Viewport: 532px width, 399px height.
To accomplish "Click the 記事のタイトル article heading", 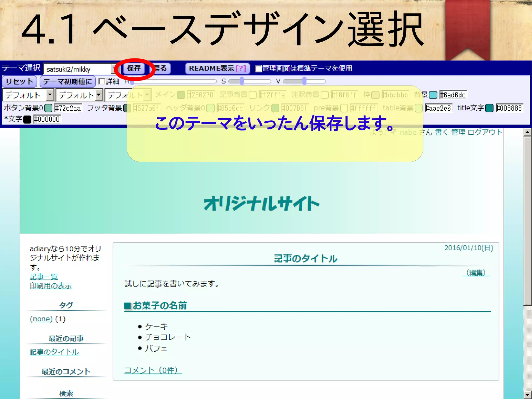I will point(306,259).
